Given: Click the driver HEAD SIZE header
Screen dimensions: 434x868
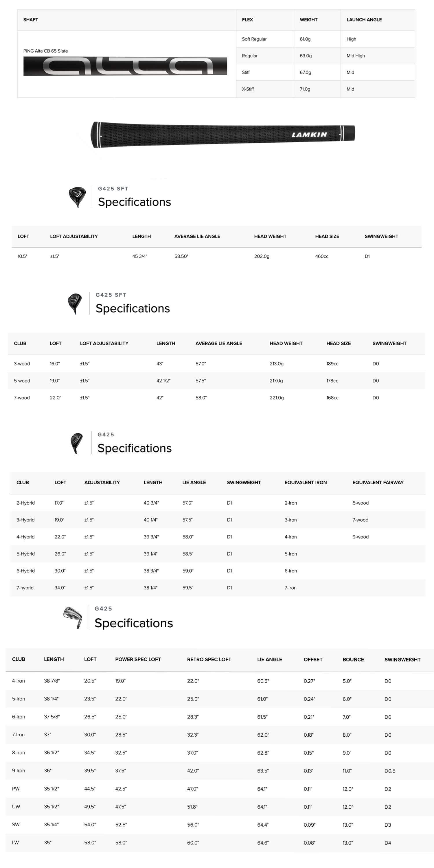Looking at the screenshot, I should [x=327, y=237].
